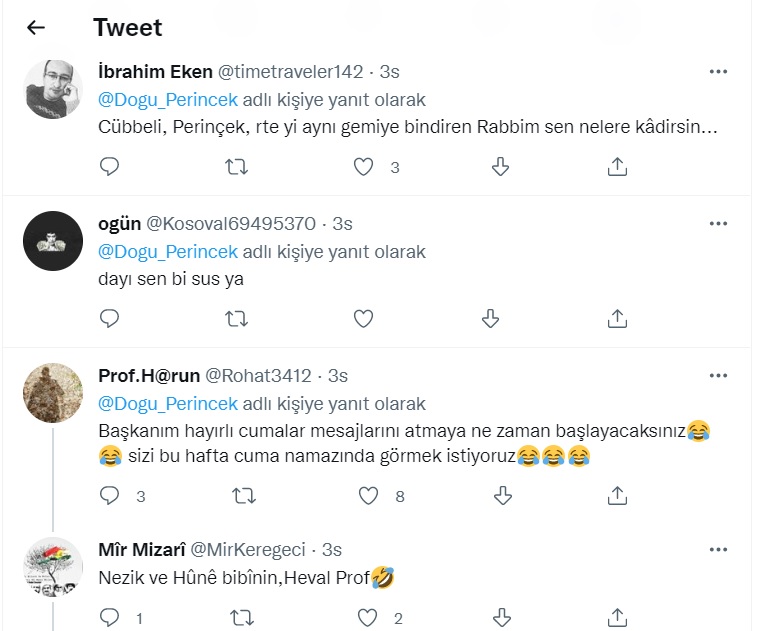The height and width of the screenshot is (631, 764).
Task: Reply to ogün's tweet
Action: [110, 319]
